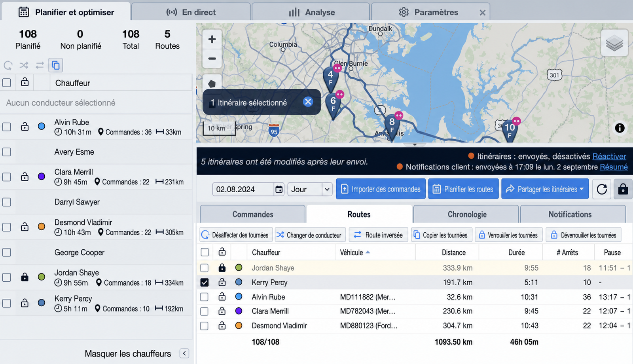Click the Réactiver link
The image size is (633, 364).
609,156
